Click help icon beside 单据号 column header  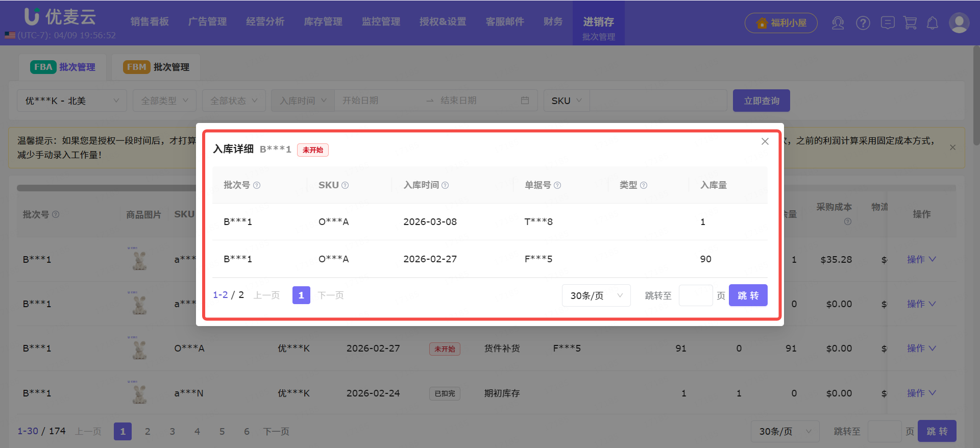point(557,185)
